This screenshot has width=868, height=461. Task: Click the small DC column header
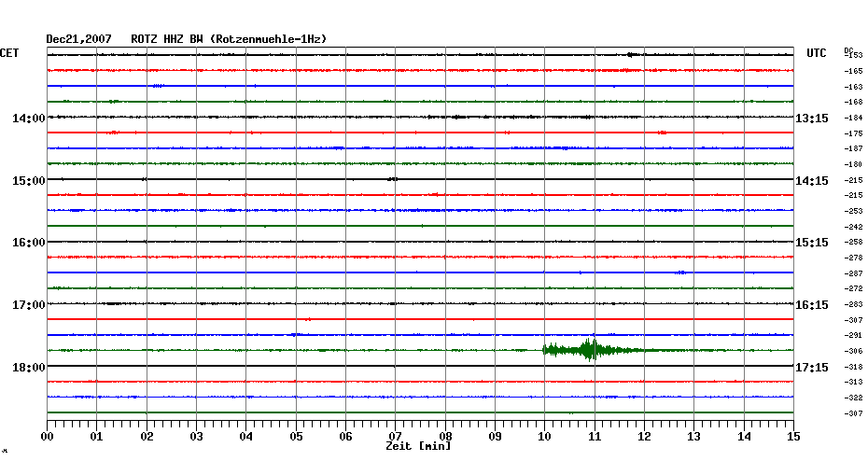coord(847,50)
